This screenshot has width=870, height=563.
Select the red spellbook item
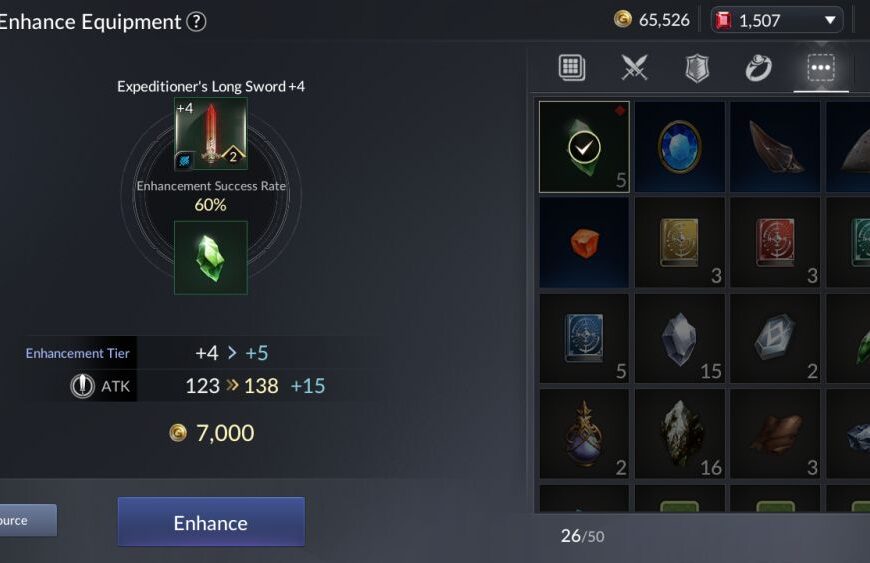pyautogui.click(x=775, y=242)
